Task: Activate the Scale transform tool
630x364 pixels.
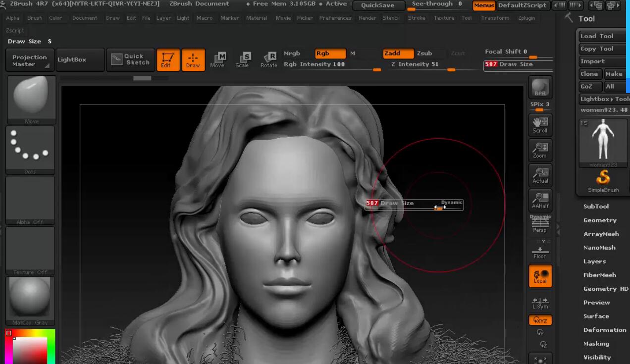Action: coord(242,59)
